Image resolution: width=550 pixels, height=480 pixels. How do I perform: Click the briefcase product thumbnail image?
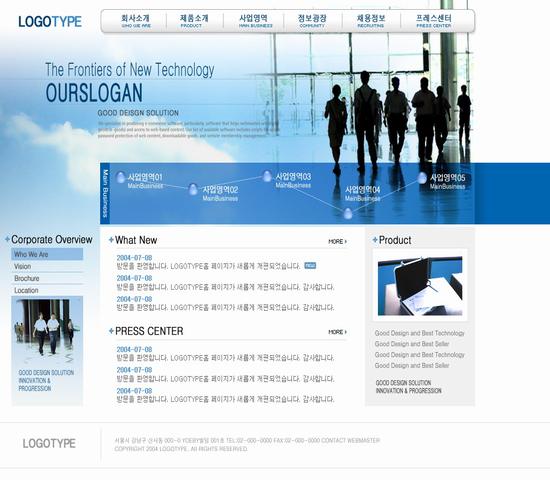coord(420,286)
